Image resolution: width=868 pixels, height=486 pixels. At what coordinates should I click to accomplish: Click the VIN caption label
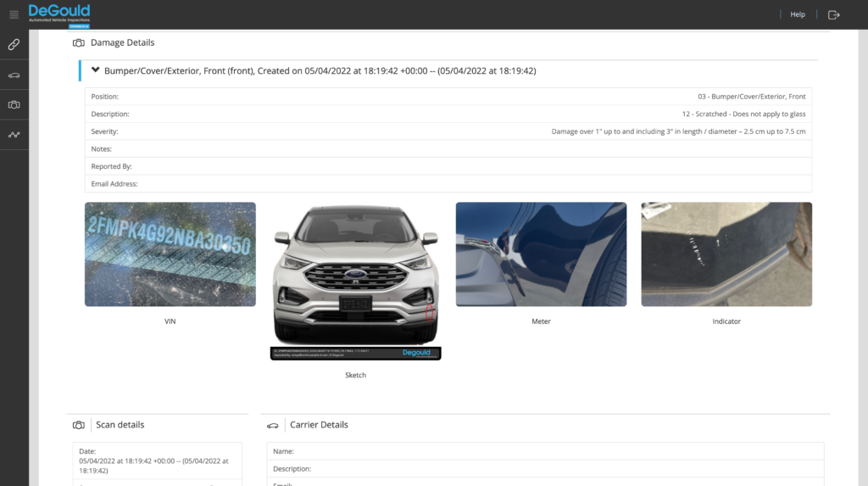click(x=170, y=321)
